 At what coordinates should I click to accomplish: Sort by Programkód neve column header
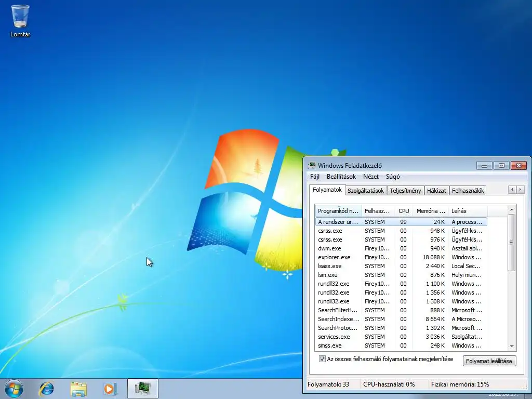338,211
